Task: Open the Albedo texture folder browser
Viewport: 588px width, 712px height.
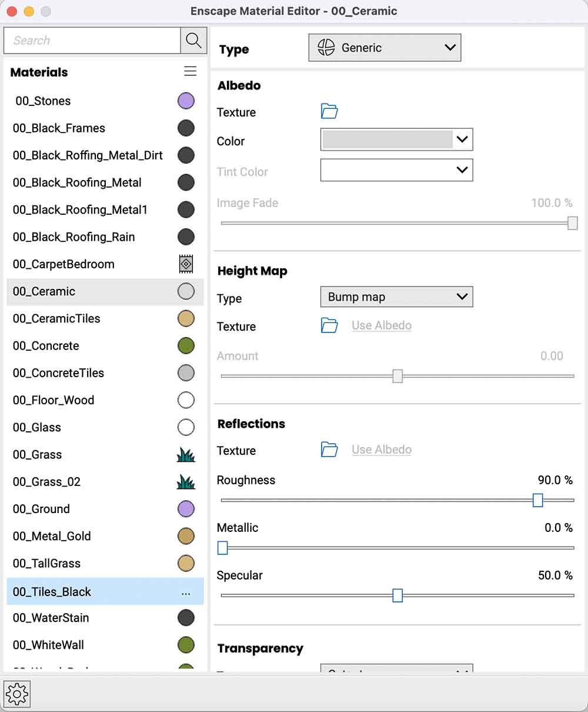Action: [329, 111]
